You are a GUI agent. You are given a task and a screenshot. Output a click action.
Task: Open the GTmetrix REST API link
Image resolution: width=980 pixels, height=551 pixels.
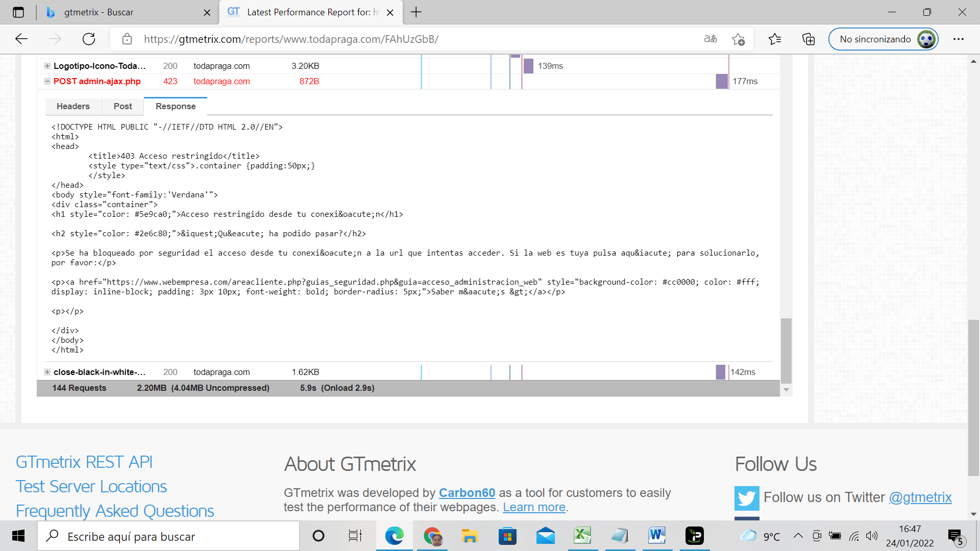coord(84,462)
